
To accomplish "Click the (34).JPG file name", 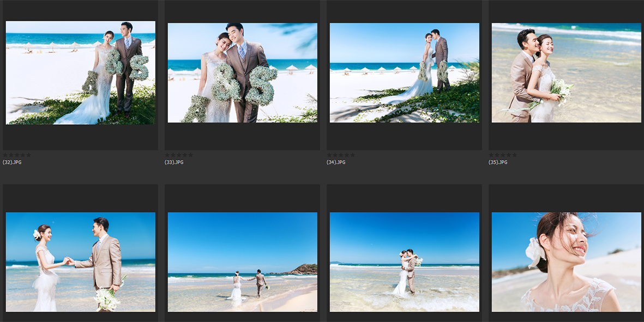I will (336, 162).
